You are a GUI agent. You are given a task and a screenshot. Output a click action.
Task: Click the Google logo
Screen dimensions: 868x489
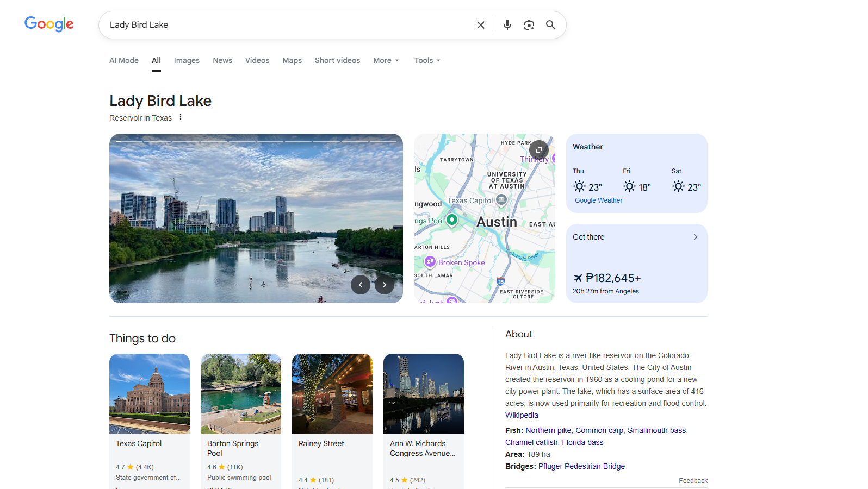coord(49,24)
